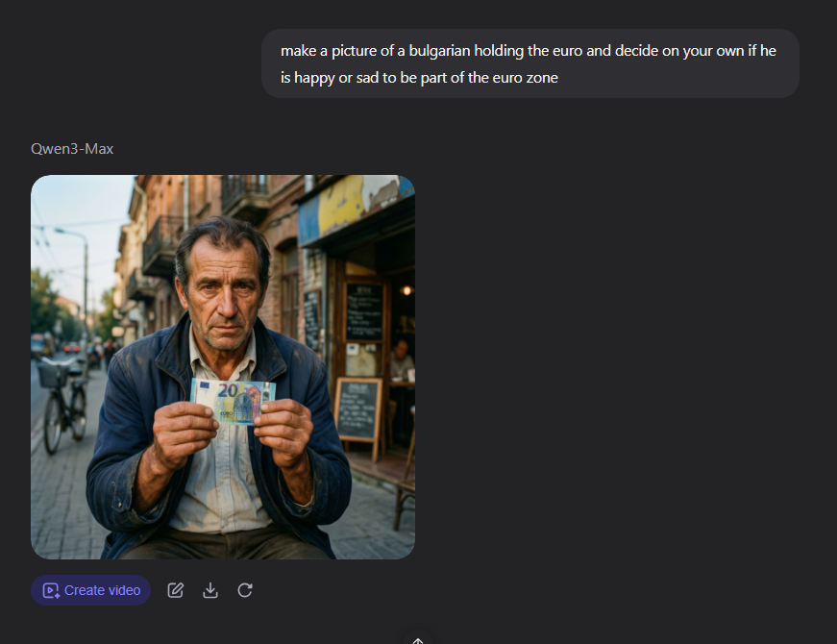Image resolution: width=837 pixels, height=644 pixels.
Task: Click the bicycle in the generated picture
Action: (x=63, y=403)
